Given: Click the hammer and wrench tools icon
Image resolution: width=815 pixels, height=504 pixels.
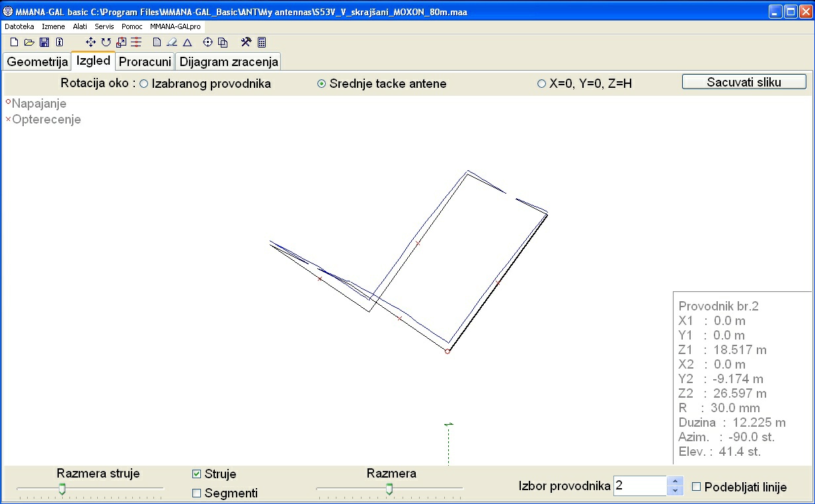Looking at the screenshot, I should pos(246,42).
